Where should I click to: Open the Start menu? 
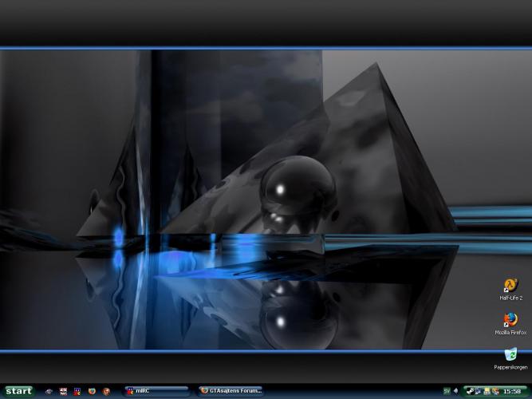coord(18,391)
